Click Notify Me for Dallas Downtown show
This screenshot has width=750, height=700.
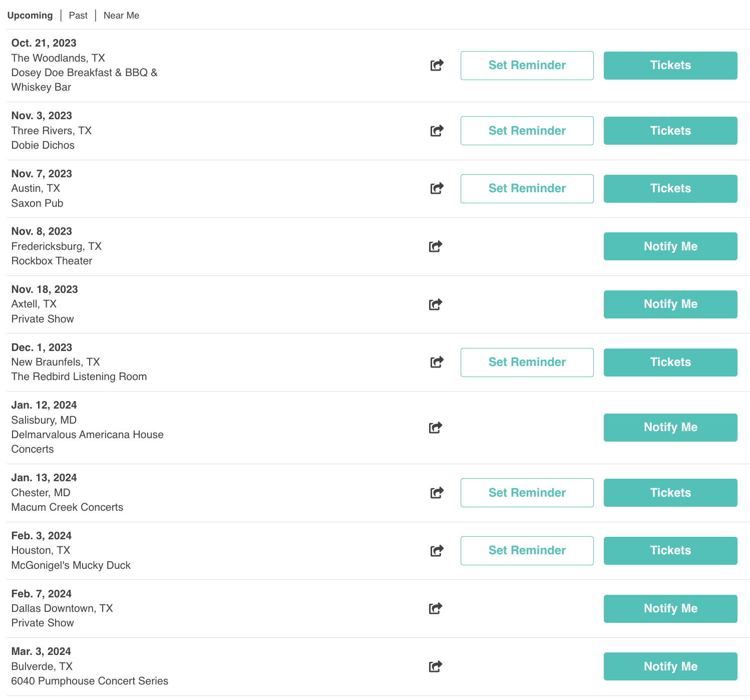click(670, 609)
